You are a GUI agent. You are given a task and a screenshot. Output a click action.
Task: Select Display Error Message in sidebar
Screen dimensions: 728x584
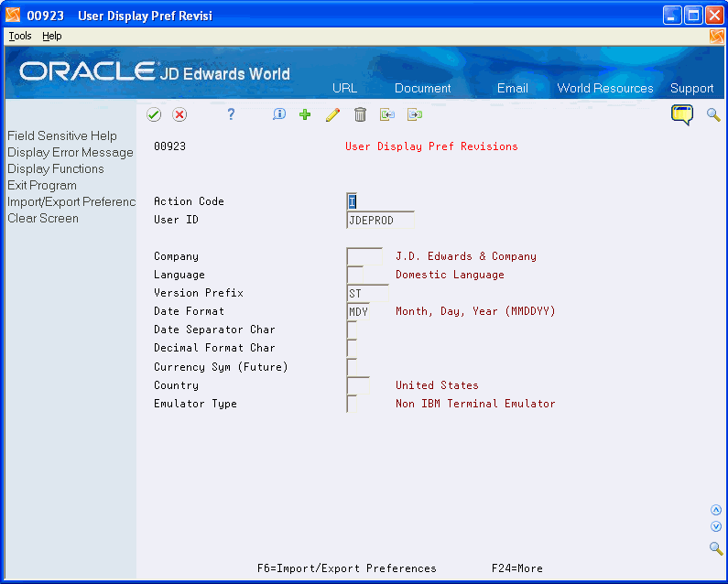[x=71, y=152]
